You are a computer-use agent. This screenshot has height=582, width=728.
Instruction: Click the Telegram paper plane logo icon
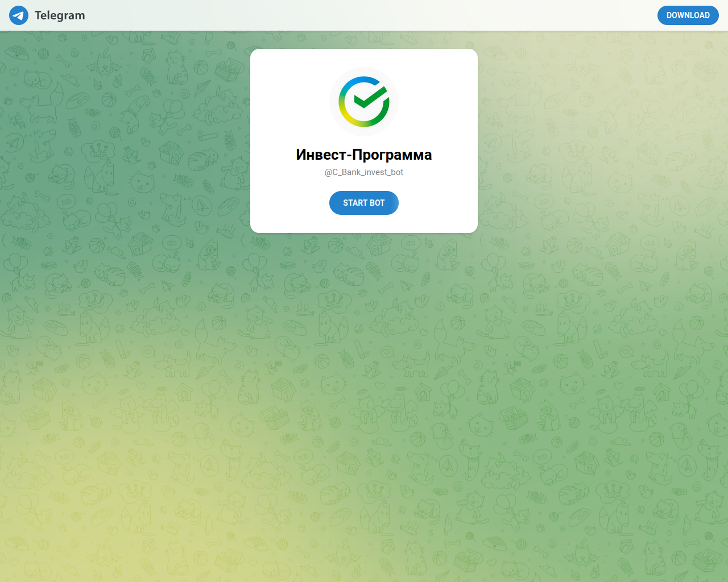(19, 15)
